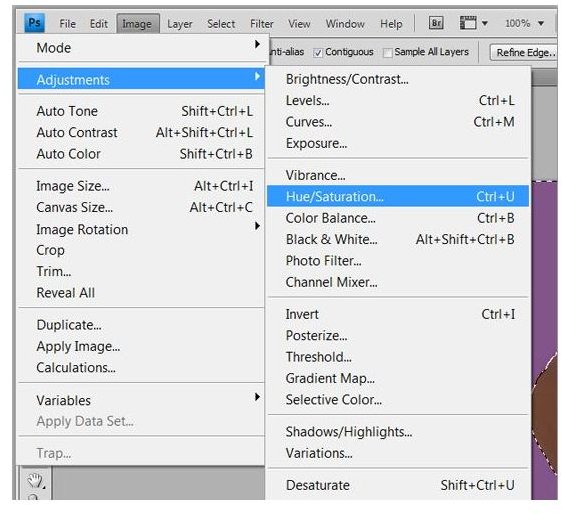Expand the view extras dropdown arrow
This screenshot has width=562, height=514.
[x=485, y=24]
